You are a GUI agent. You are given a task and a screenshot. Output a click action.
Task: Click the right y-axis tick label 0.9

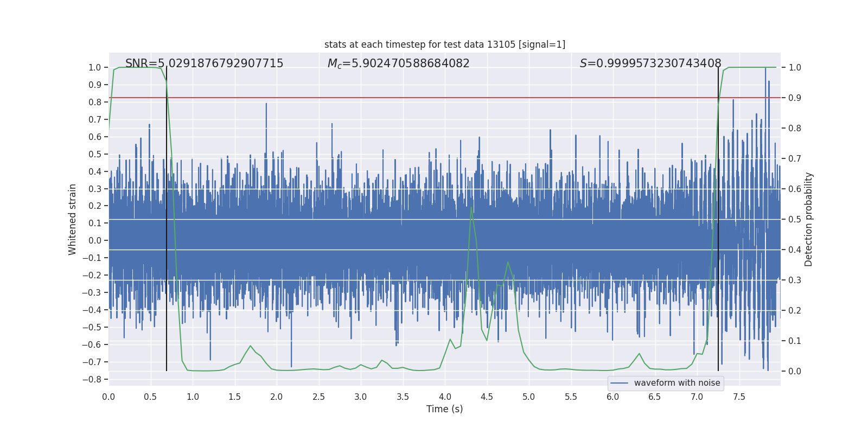pos(795,98)
